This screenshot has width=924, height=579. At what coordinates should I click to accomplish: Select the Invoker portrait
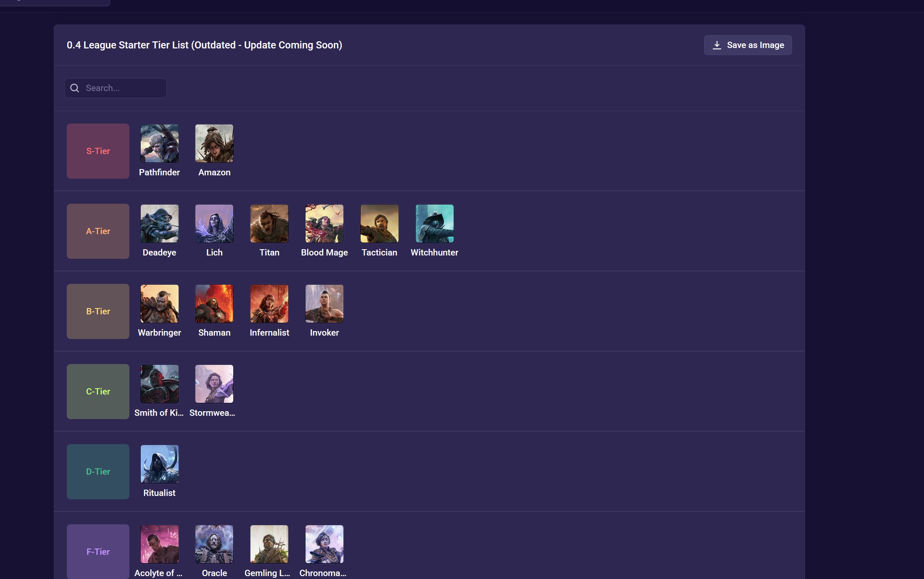click(325, 303)
